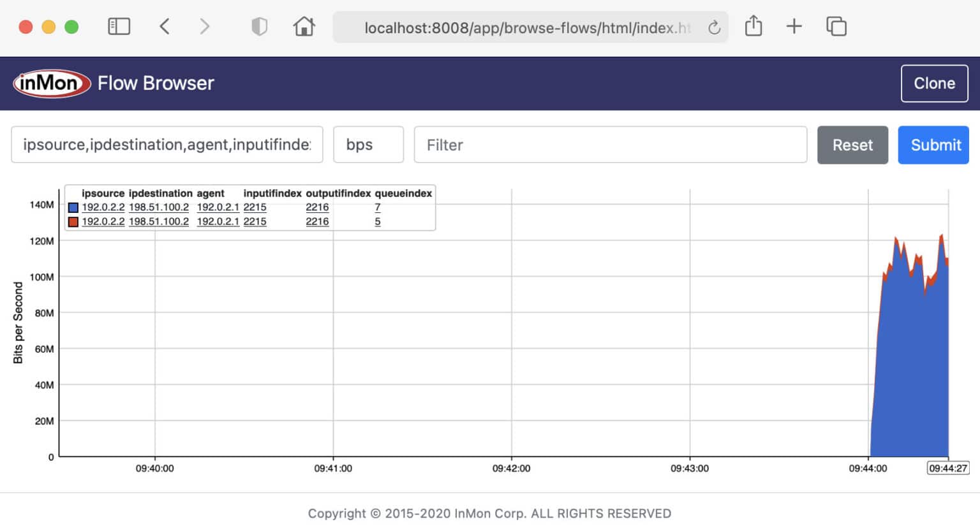The image size is (980, 531).
Task: Click the Clone button
Action: [x=934, y=83]
